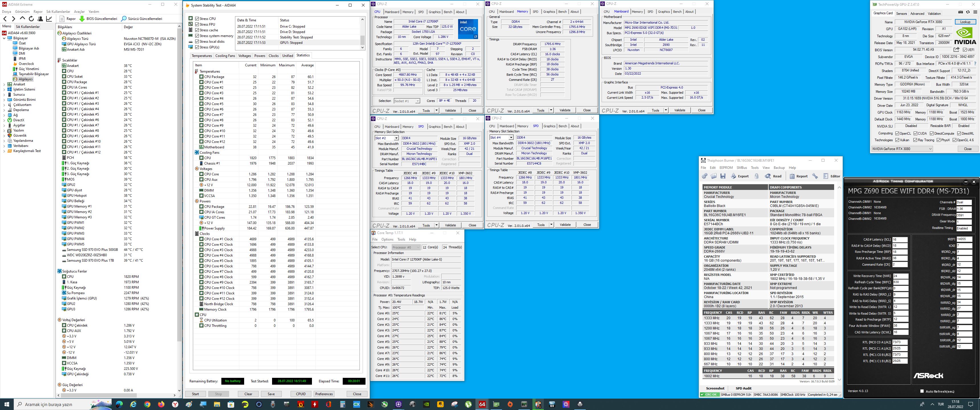Click Bus Interface question mark in GPU-Z
The width and height of the screenshot is (980, 410).
pyautogui.click(x=975, y=63)
